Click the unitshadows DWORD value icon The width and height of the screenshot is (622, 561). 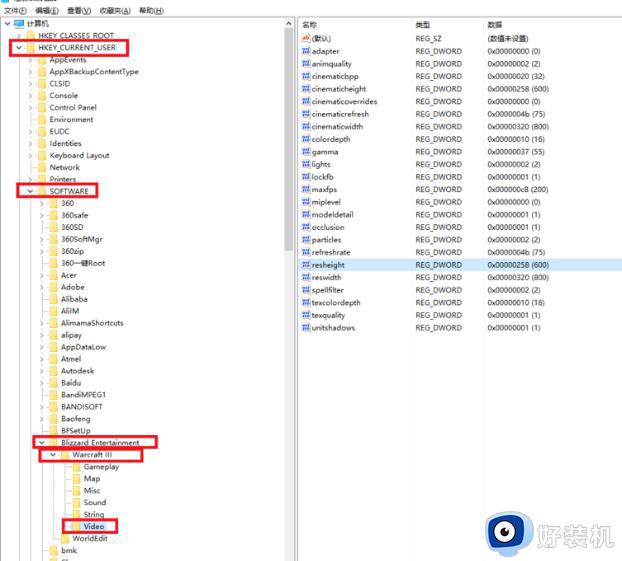point(305,328)
